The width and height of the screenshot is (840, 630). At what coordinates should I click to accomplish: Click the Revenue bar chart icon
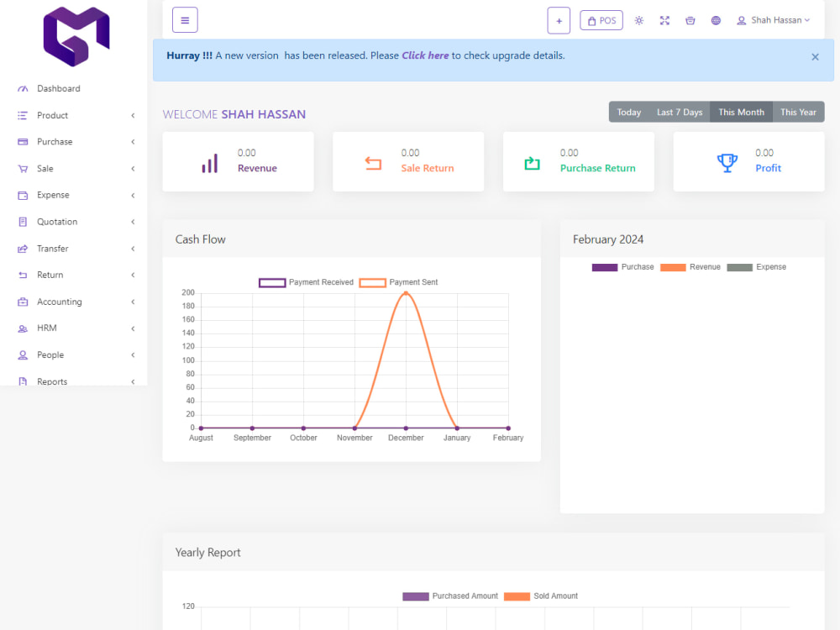pyautogui.click(x=209, y=163)
